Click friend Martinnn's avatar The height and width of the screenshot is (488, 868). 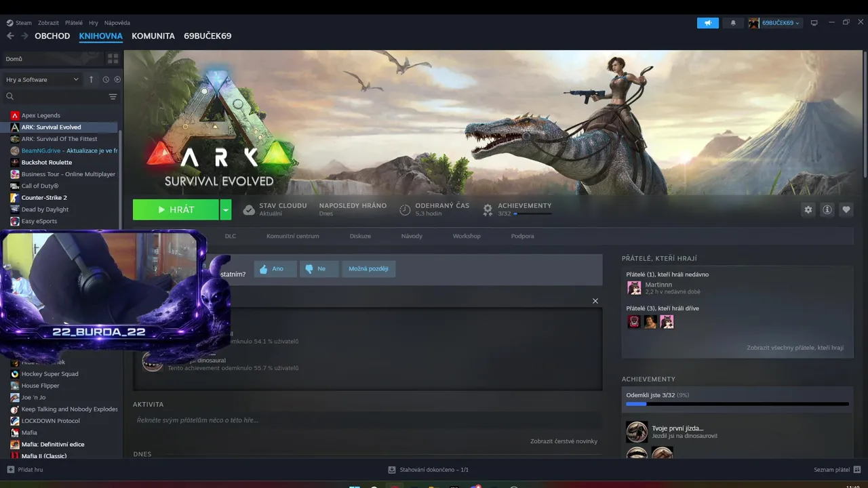tap(634, 288)
